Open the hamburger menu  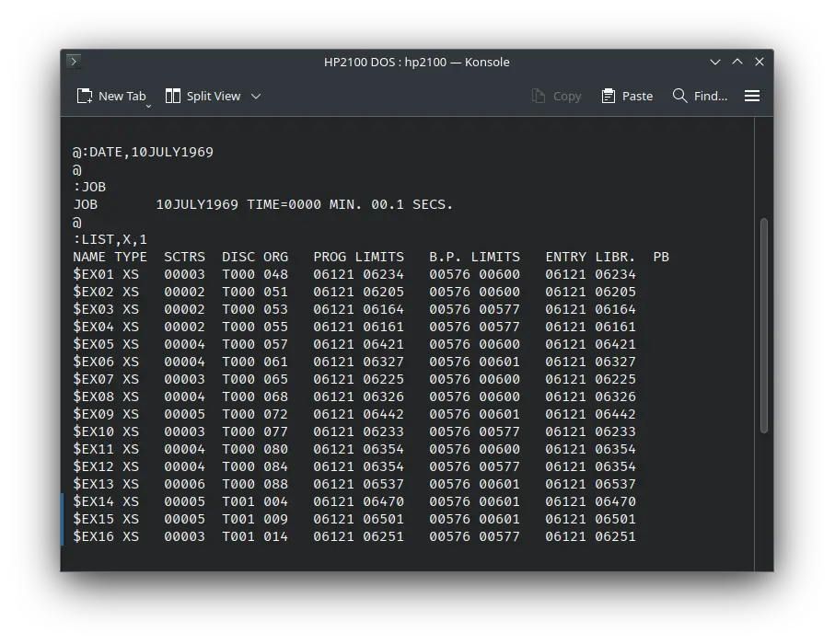click(x=751, y=95)
